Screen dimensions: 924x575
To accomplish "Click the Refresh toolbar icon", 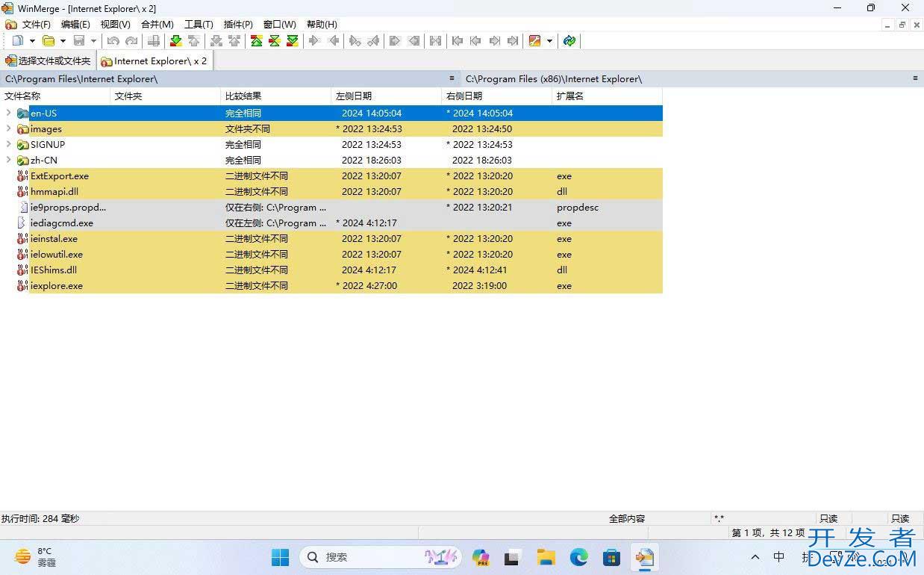I will 569,40.
